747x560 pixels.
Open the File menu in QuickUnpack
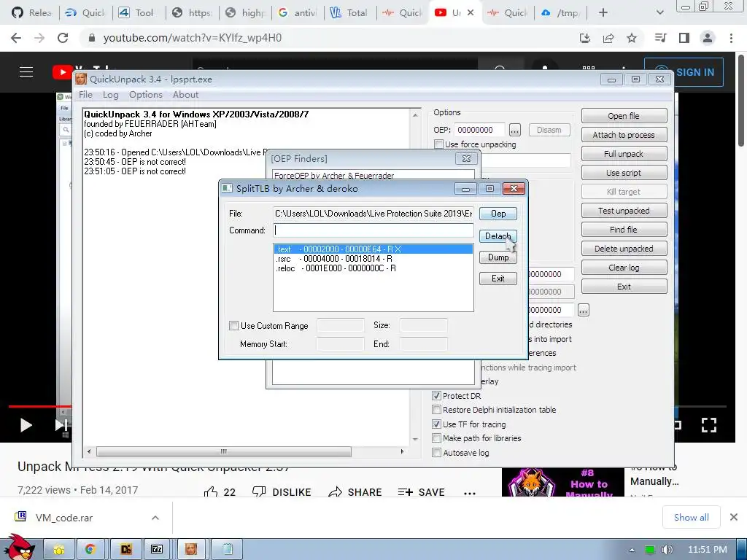[85, 95]
